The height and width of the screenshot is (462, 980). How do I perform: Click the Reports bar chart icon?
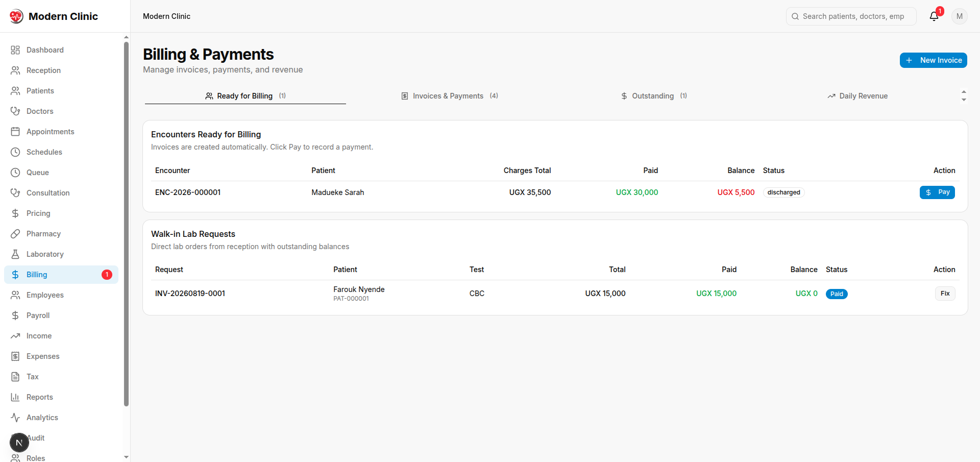(x=15, y=397)
